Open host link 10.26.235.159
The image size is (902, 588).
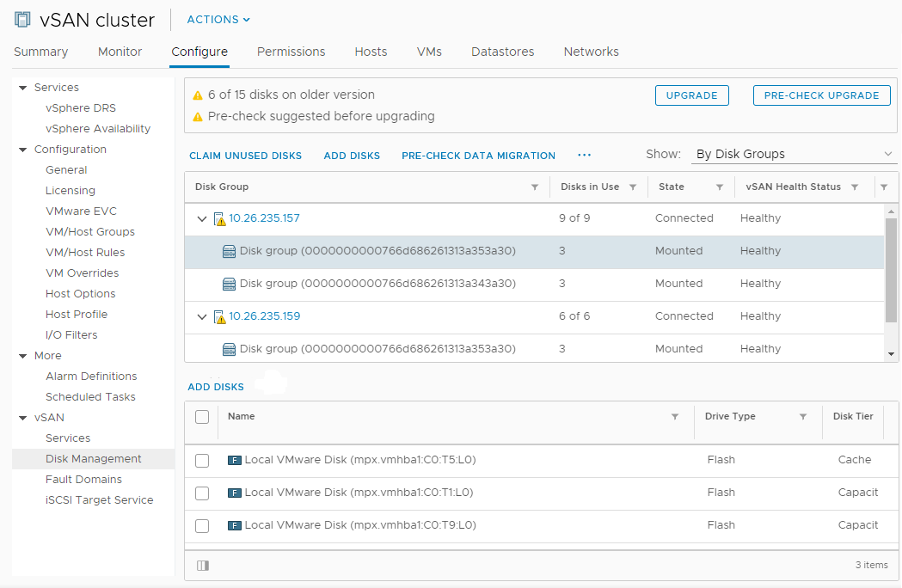(x=265, y=315)
